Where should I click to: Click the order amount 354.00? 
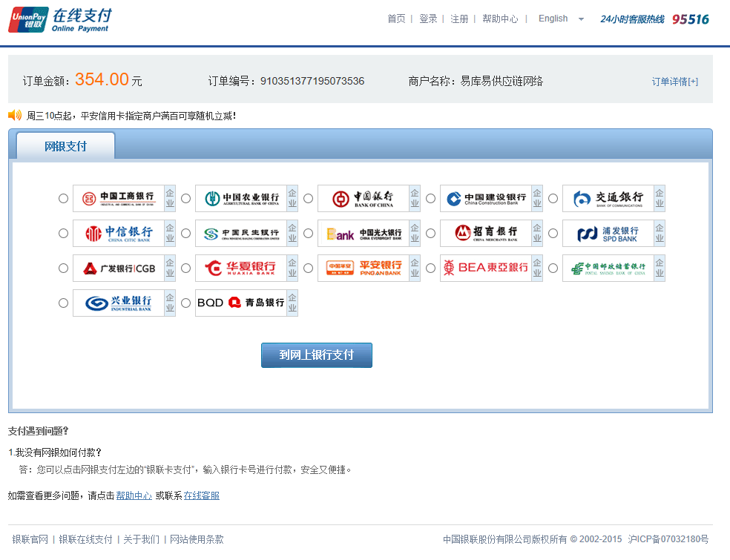[102, 79]
